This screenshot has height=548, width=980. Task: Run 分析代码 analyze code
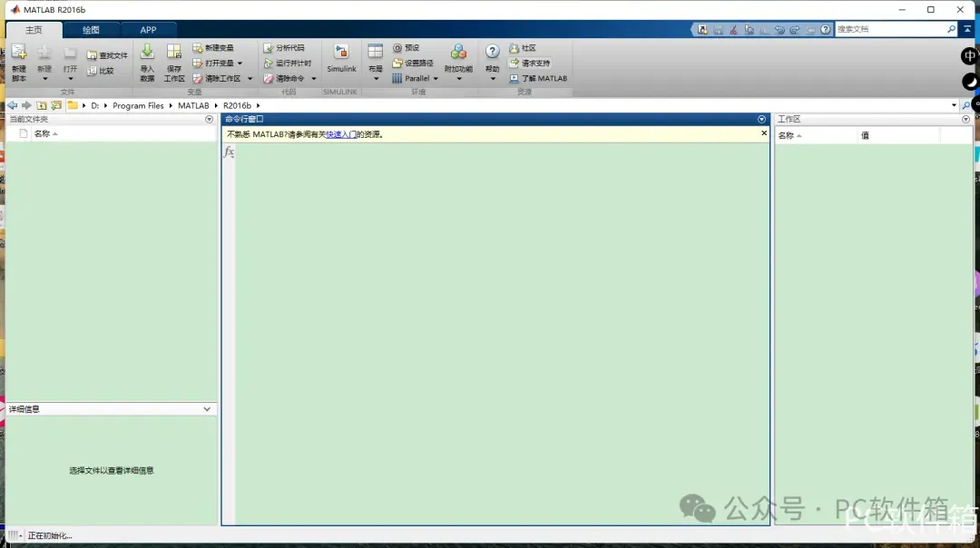pos(284,47)
